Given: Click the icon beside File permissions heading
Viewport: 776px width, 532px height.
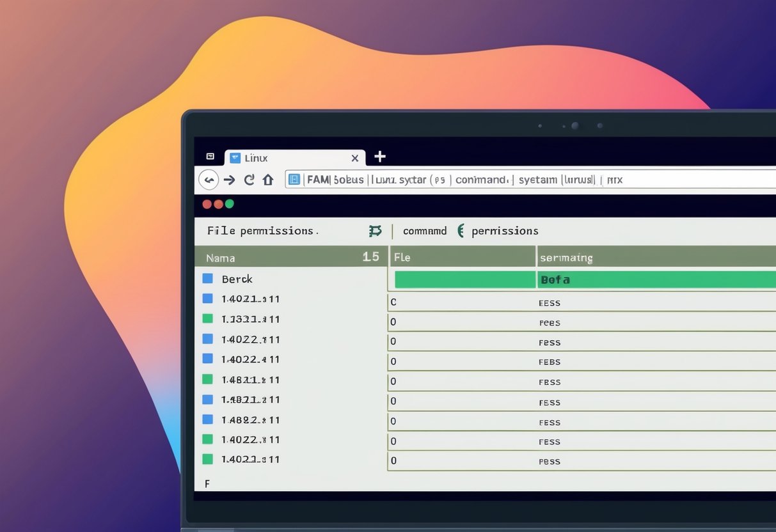Looking at the screenshot, I should point(375,231).
